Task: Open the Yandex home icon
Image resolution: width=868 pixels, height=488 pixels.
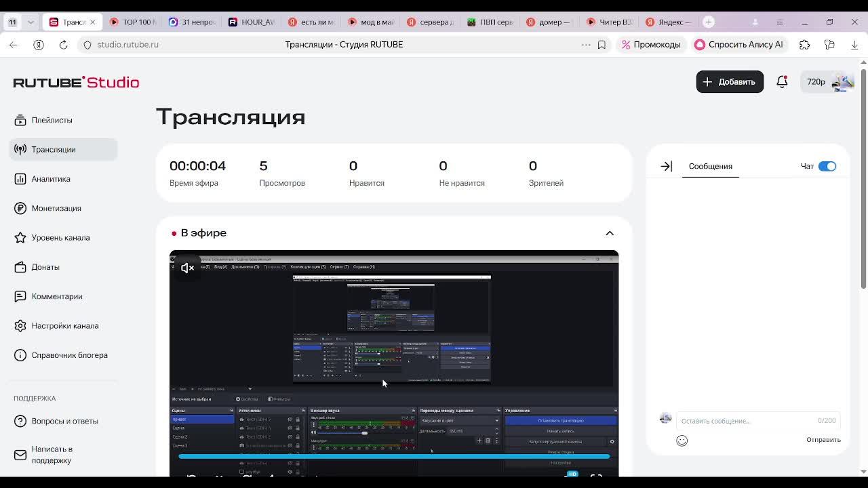Action: click(39, 45)
